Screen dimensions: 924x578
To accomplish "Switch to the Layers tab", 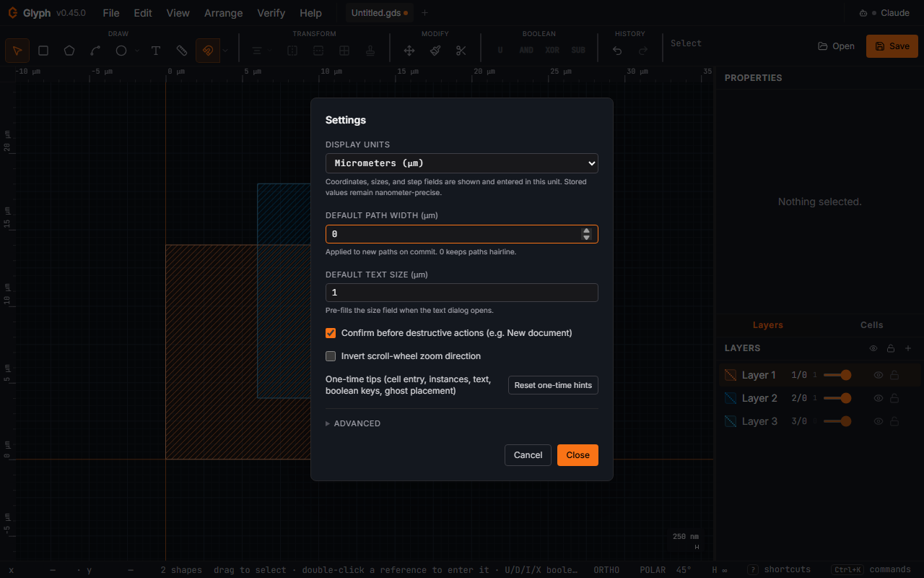I will (x=768, y=325).
